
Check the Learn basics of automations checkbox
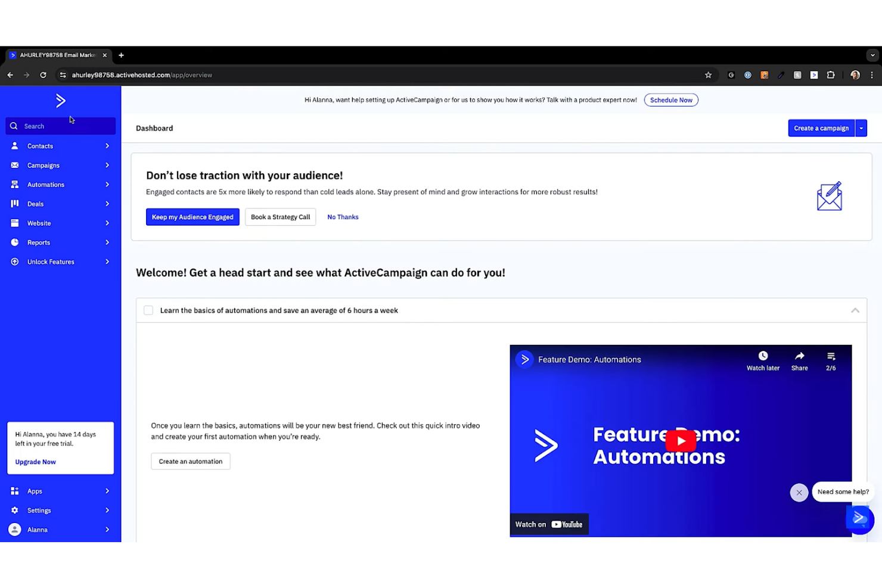[148, 310]
